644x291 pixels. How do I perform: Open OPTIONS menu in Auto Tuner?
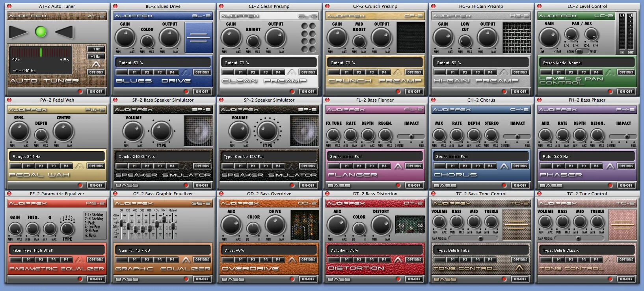tap(96, 72)
